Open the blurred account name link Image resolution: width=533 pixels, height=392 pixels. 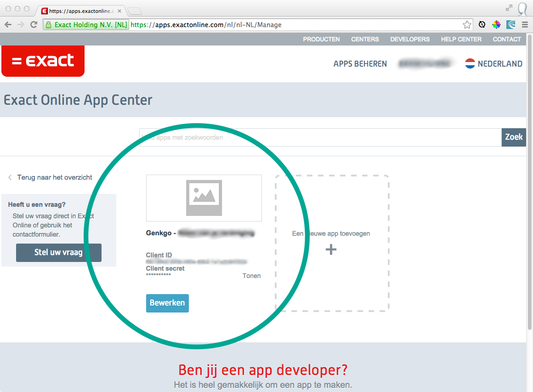[x=425, y=63]
